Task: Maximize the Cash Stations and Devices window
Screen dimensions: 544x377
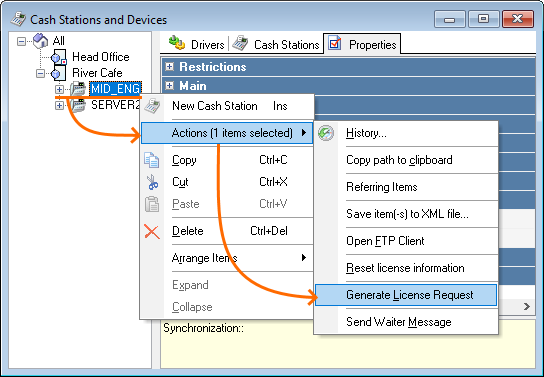Action: click(483, 19)
